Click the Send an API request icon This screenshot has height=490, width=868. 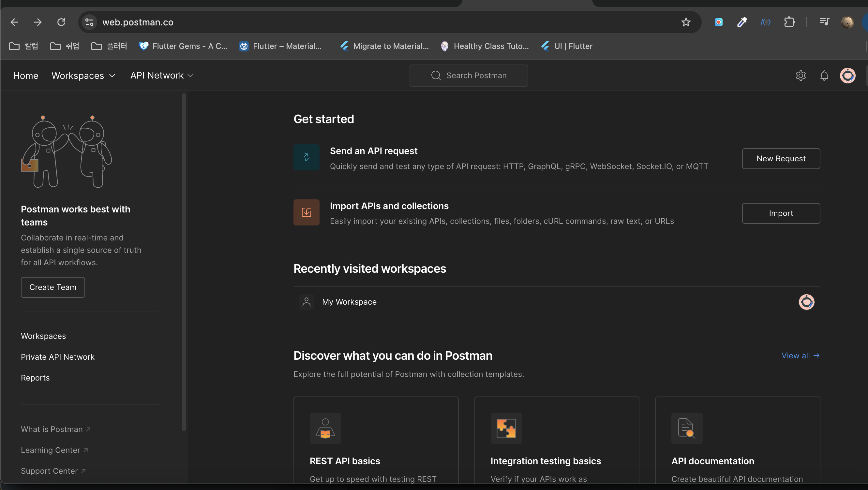306,157
